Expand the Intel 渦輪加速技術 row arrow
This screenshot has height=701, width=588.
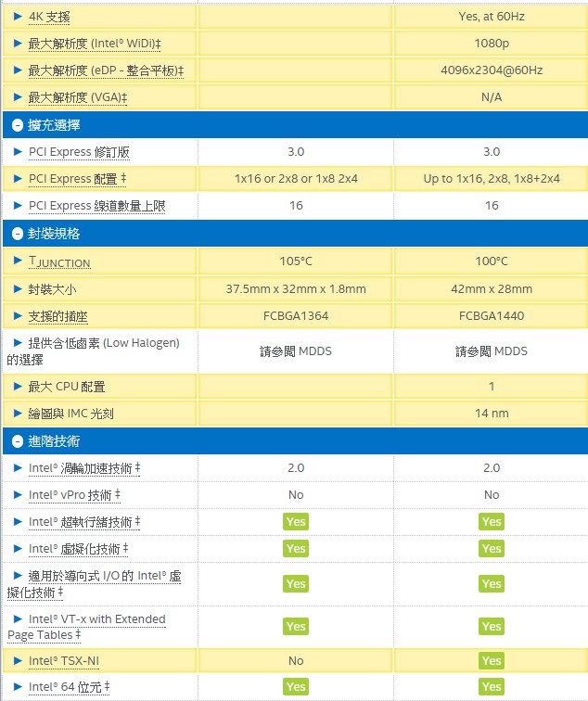[18, 467]
